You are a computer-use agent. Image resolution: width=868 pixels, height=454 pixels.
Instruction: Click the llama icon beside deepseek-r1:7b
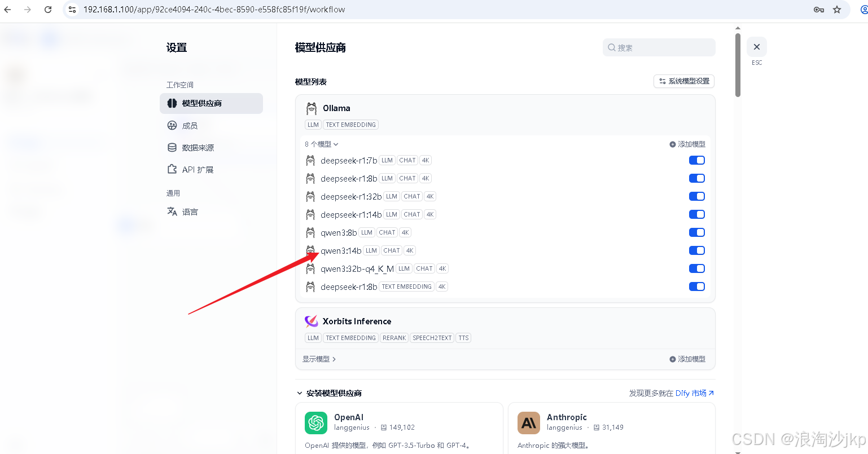pos(310,161)
